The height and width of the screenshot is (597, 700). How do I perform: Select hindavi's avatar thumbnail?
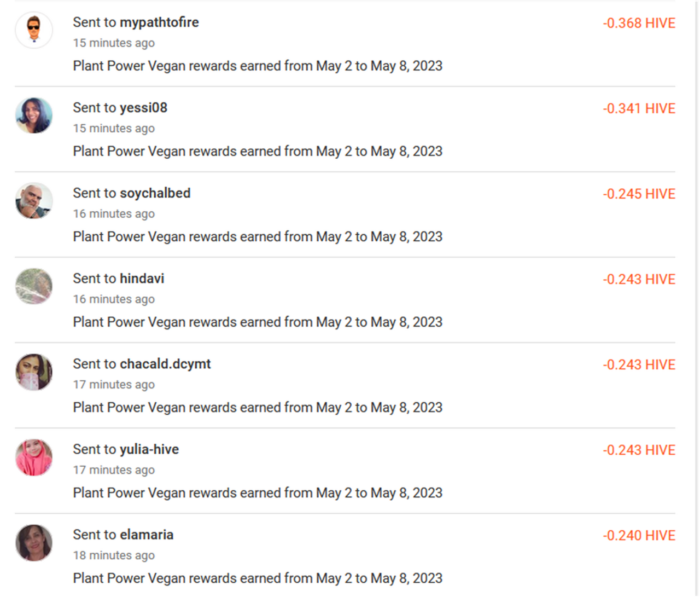coord(34,286)
